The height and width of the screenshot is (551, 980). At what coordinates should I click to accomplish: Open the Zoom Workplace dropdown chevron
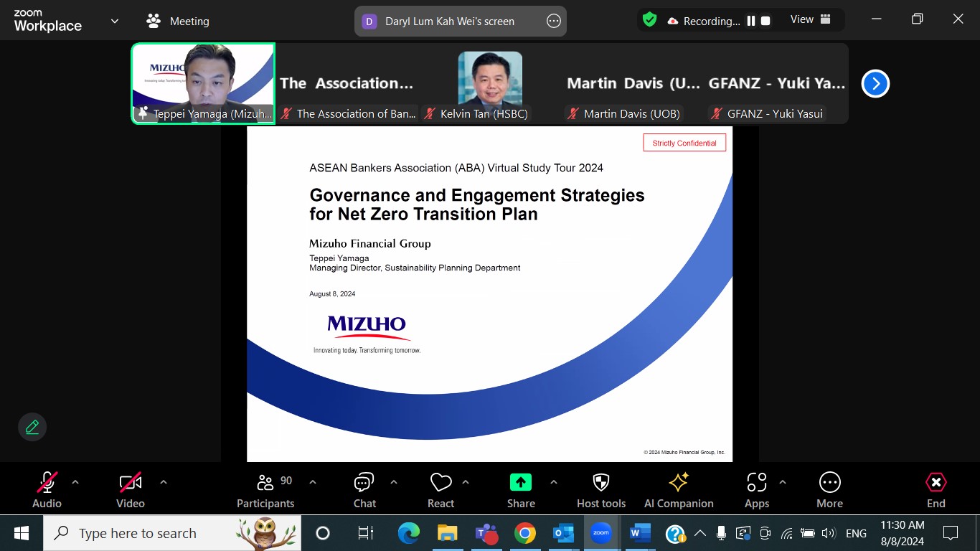point(115,22)
